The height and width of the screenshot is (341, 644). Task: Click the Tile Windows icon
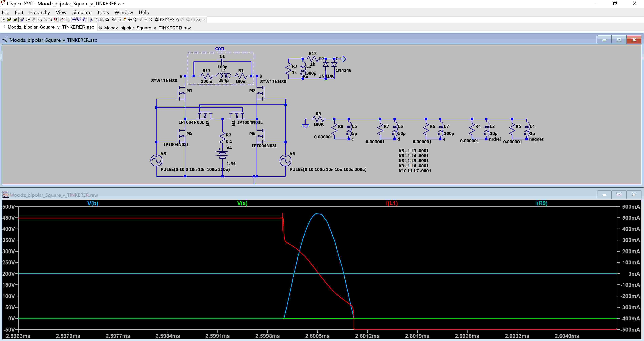point(74,20)
